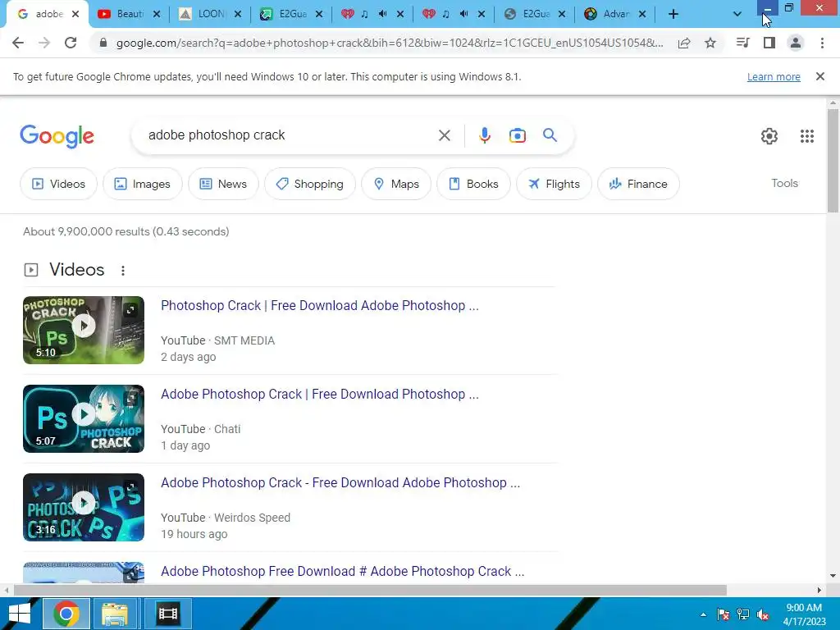Open SMT MEDIA Photoshop Crack video link

(320, 305)
